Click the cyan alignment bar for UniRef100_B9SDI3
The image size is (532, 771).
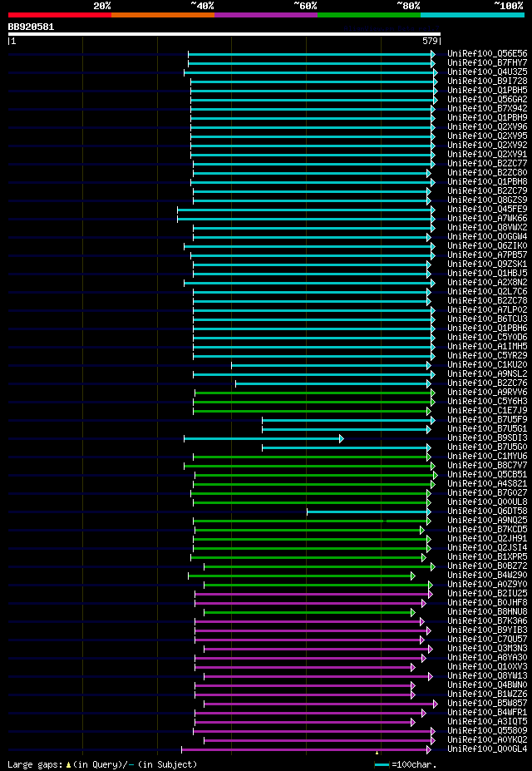pos(264,438)
